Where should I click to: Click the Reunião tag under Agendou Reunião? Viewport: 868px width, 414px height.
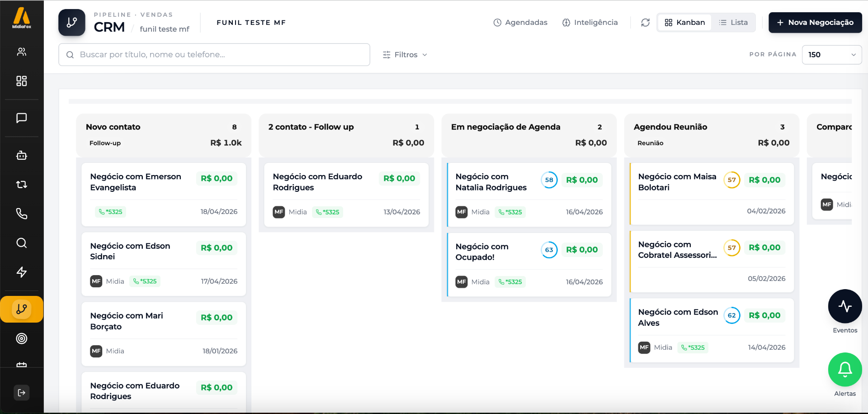(x=651, y=143)
